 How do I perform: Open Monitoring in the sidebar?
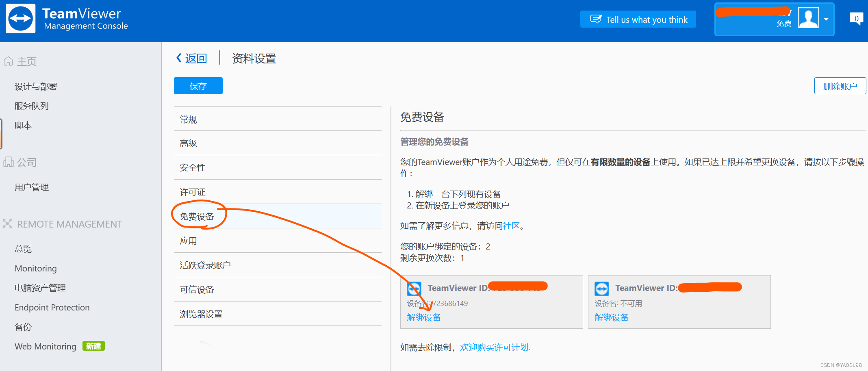(36, 269)
